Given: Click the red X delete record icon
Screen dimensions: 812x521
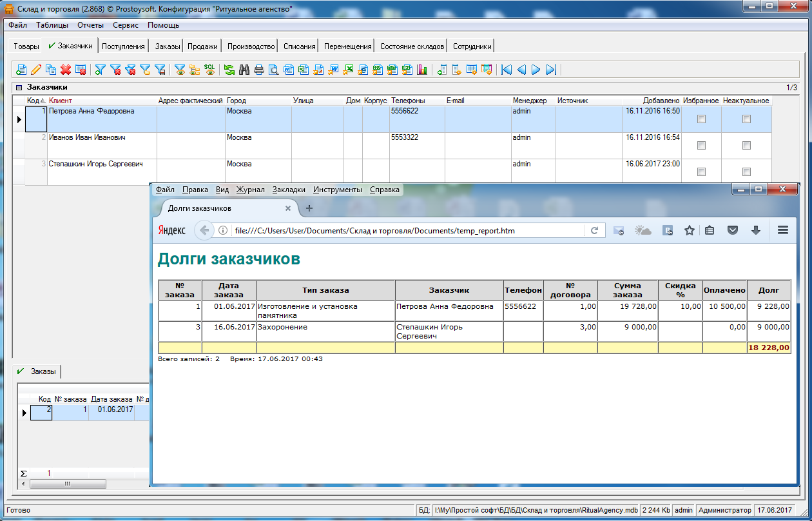Looking at the screenshot, I should pyautogui.click(x=65, y=70).
